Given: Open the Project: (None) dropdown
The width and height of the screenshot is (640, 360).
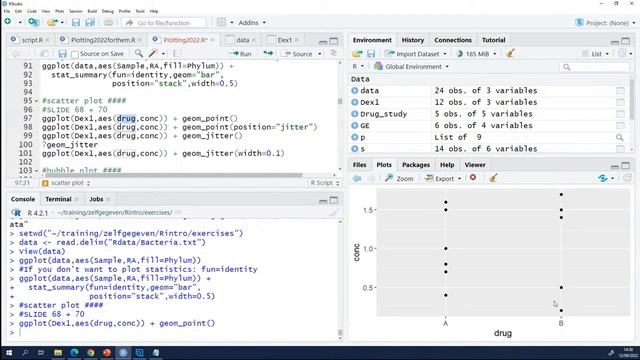Looking at the screenshot, I should [605, 23].
